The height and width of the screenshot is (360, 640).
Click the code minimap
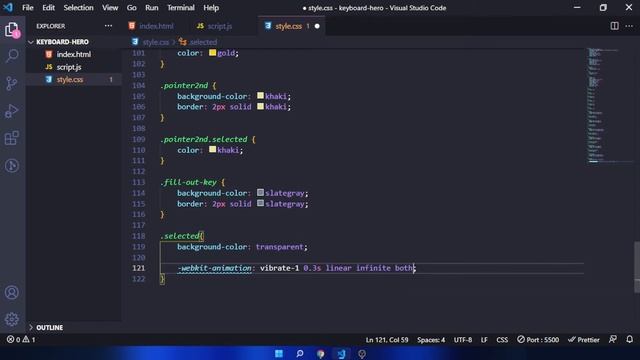coord(609,105)
